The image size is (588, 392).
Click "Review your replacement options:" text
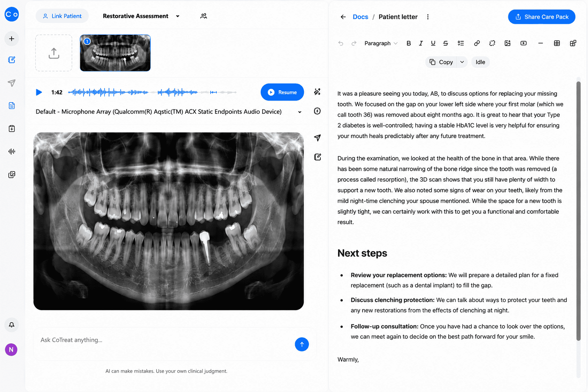[399, 275]
